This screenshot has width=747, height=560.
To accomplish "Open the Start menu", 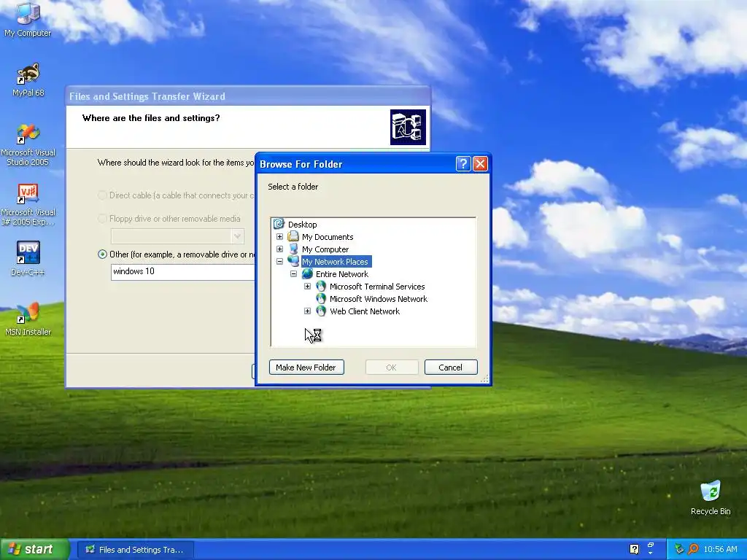I will (34, 549).
